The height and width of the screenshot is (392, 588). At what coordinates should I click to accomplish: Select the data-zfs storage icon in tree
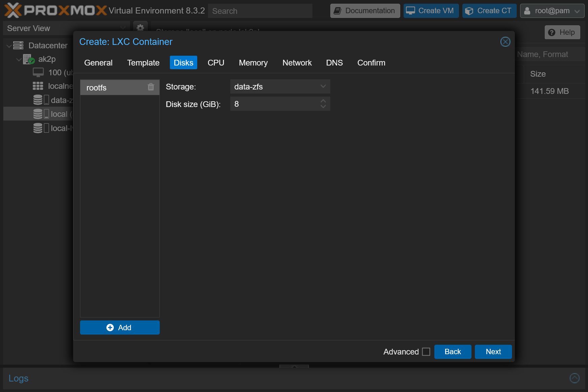point(41,100)
